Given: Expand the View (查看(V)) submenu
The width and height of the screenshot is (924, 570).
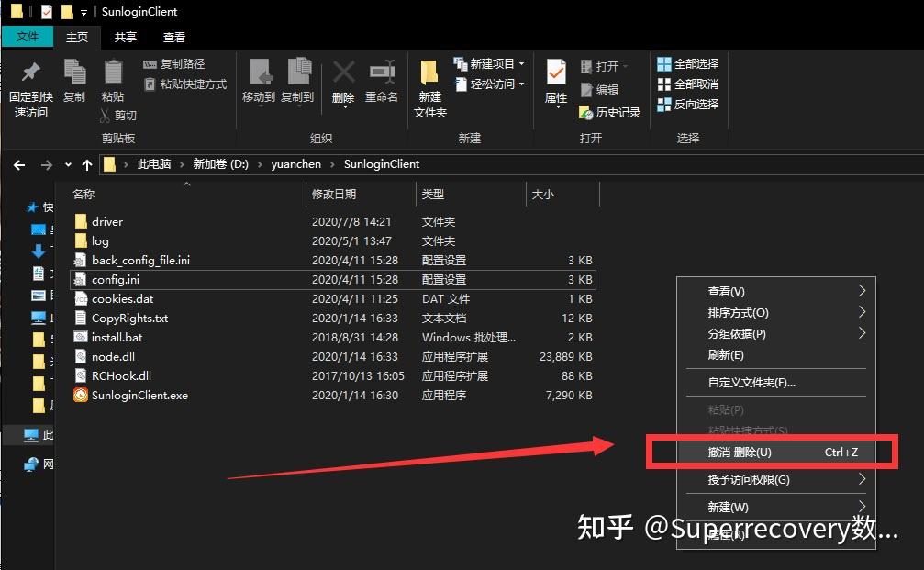Looking at the screenshot, I should pyautogui.click(x=776, y=291).
